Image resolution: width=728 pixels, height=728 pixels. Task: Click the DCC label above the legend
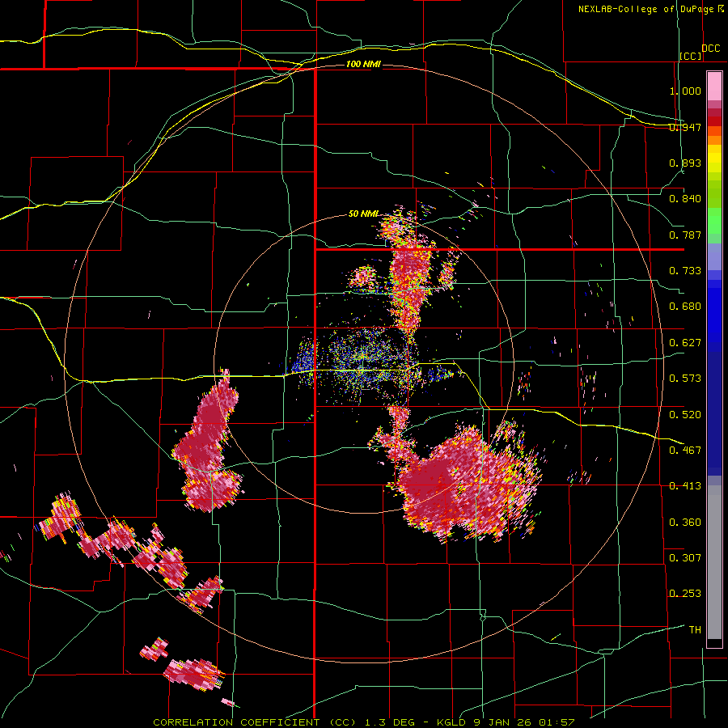(710, 49)
